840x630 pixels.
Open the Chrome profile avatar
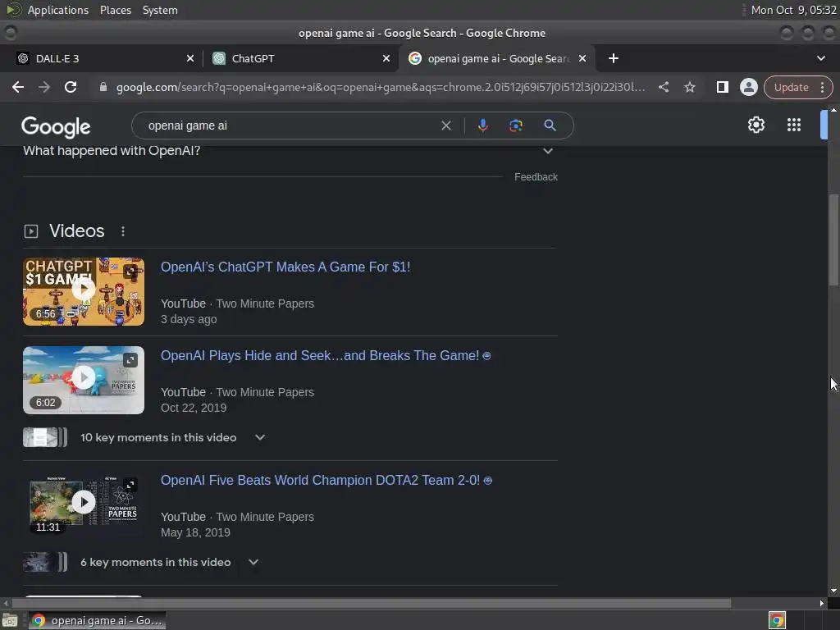[748, 87]
